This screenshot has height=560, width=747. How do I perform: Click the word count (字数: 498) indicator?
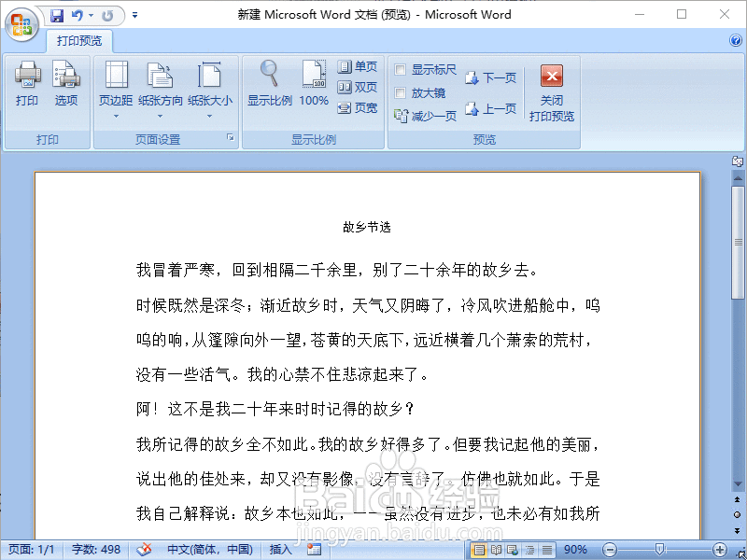click(x=94, y=550)
